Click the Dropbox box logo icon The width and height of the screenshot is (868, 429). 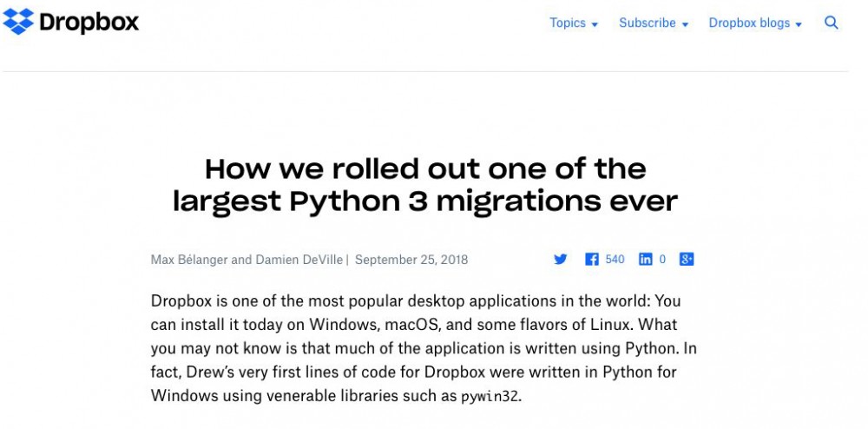tap(18, 22)
